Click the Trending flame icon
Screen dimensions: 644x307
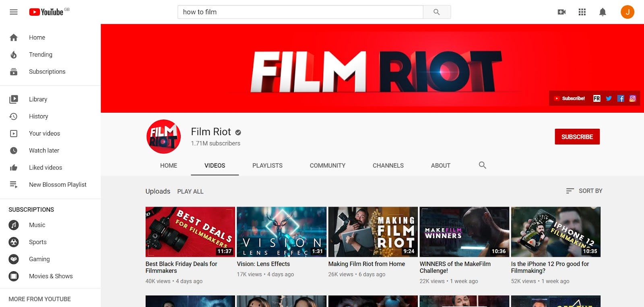click(14, 55)
